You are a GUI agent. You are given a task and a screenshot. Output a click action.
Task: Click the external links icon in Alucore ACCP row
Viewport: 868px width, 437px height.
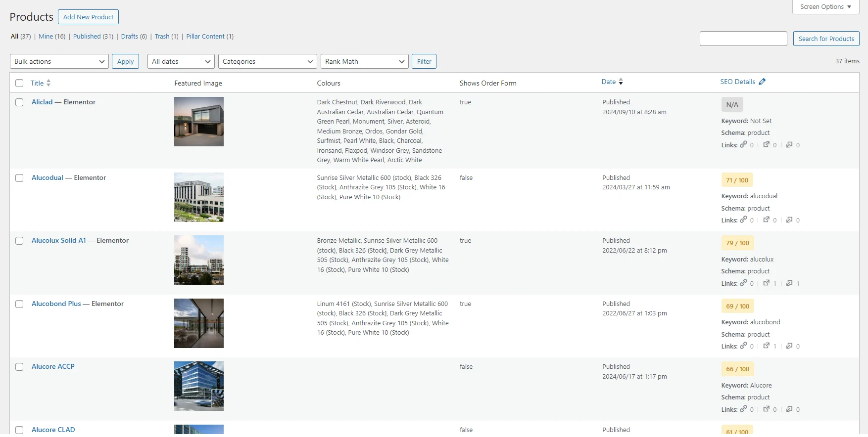[x=766, y=409]
